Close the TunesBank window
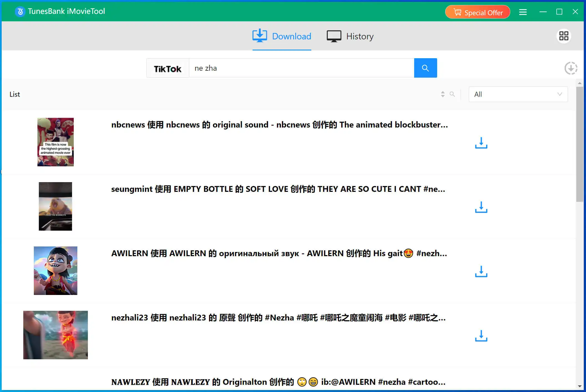The image size is (586, 392). point(575,12)
